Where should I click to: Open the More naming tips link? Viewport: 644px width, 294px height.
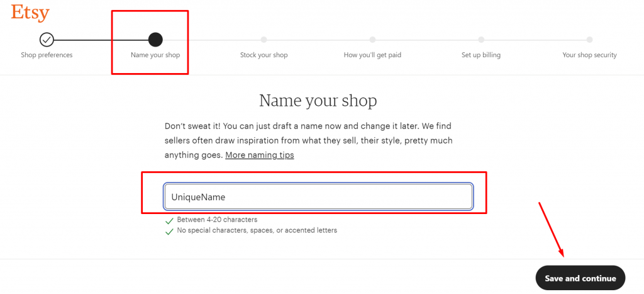[x=259, y=155]
